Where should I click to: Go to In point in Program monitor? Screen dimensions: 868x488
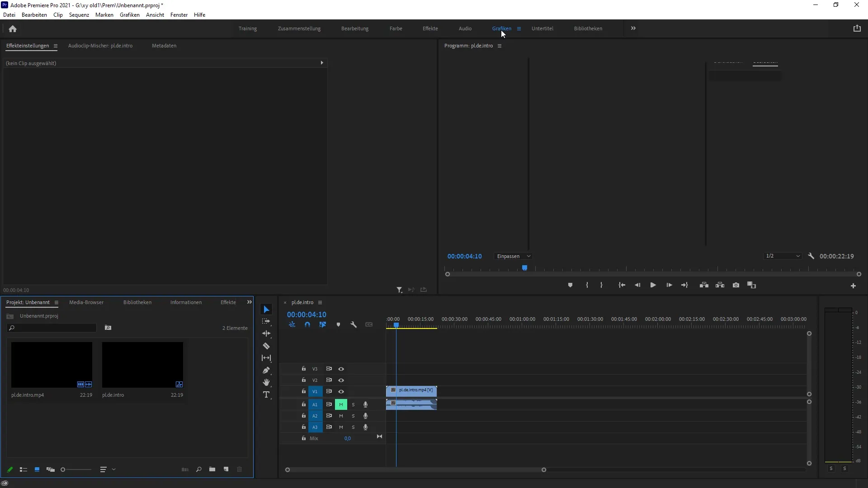coord(622,285)
